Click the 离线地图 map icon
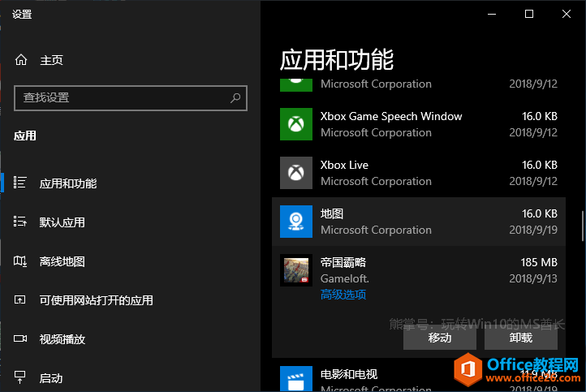The image size is (586, 392). (20, 261)
